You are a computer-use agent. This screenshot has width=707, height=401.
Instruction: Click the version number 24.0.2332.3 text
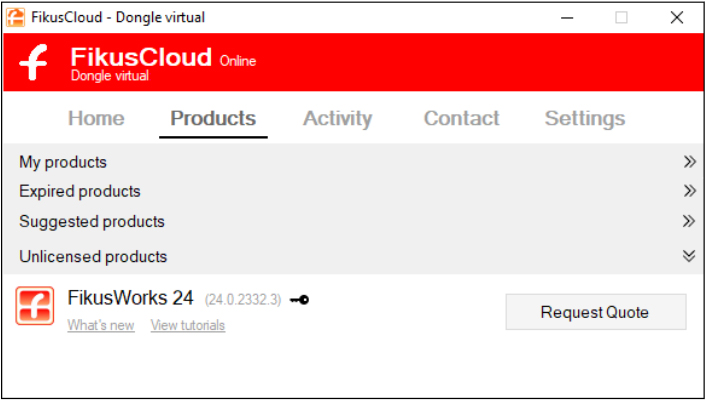pyautogui.click(x=243, y=300)
